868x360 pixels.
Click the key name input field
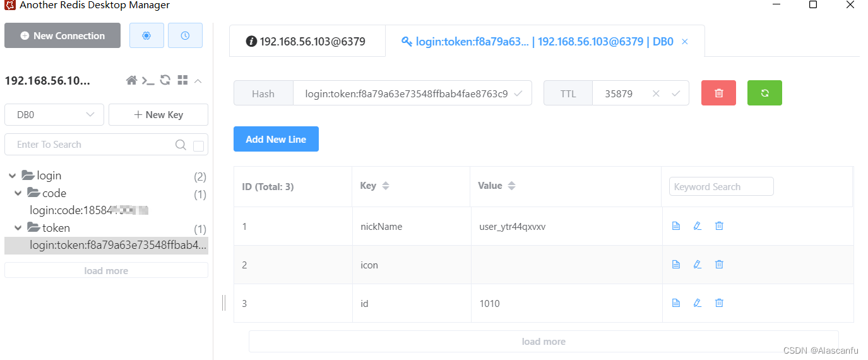click(x=412, y=93)
